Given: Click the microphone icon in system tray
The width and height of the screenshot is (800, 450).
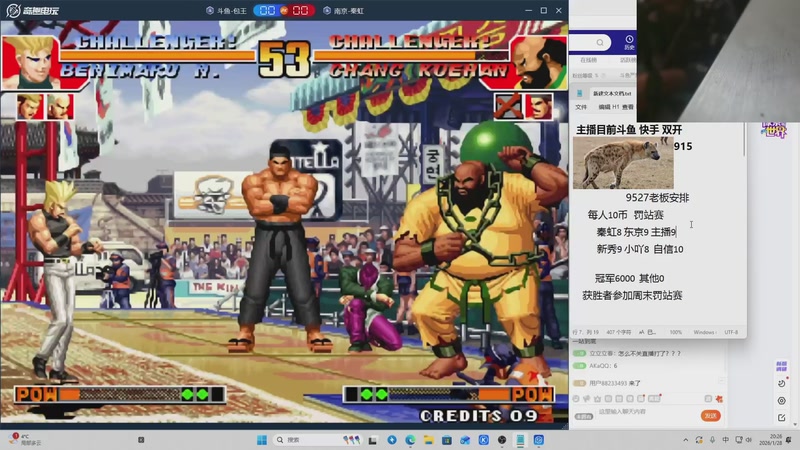Looking at the screenshot, I should pos(712,440).
